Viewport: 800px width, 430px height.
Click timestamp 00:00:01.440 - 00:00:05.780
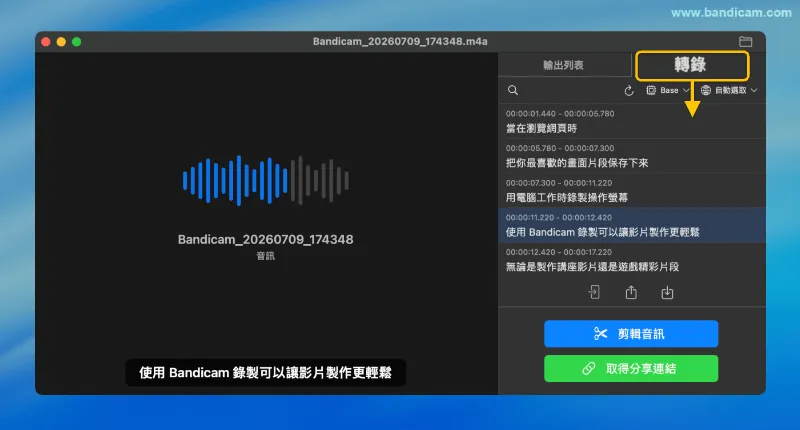[560, 114]
